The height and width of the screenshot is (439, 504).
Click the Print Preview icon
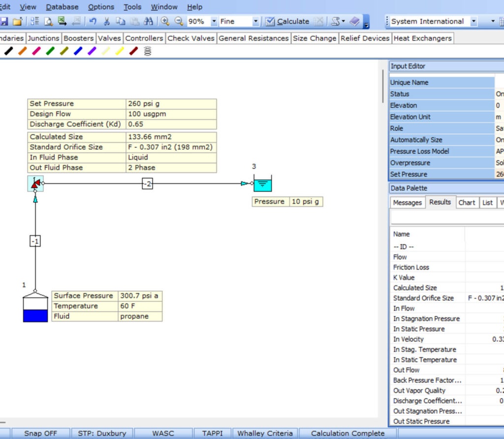coord(48,21)
